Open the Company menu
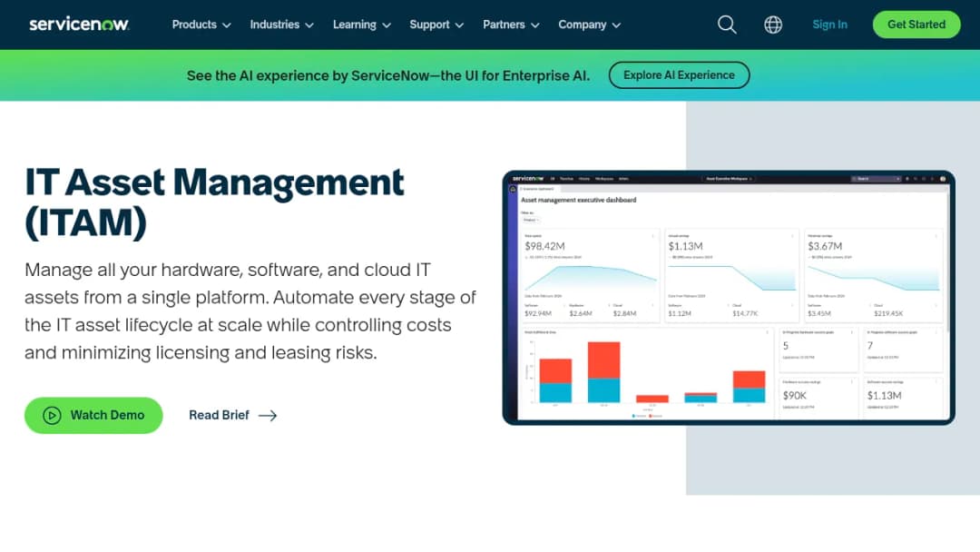This screenshot has height=552, width=980. tap(590, 25)
